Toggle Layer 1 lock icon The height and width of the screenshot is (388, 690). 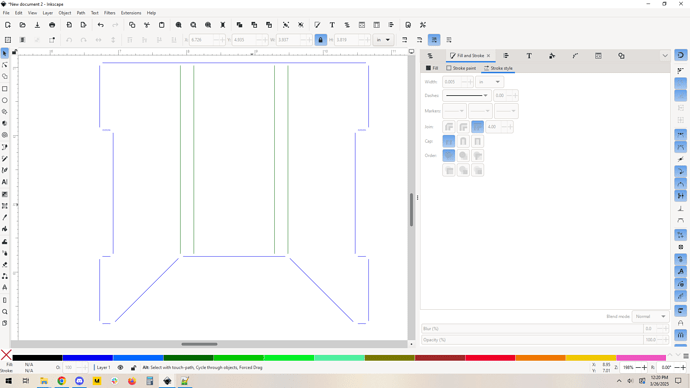point(133,367)
